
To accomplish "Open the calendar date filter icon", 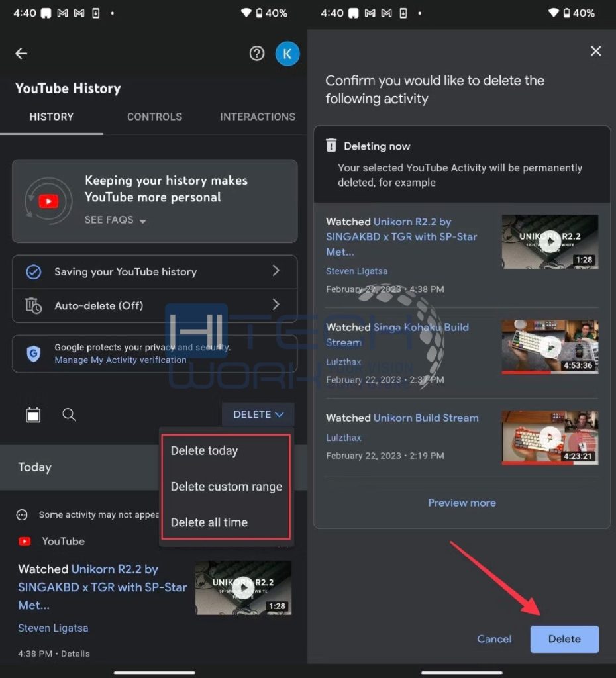I will 33,414.
